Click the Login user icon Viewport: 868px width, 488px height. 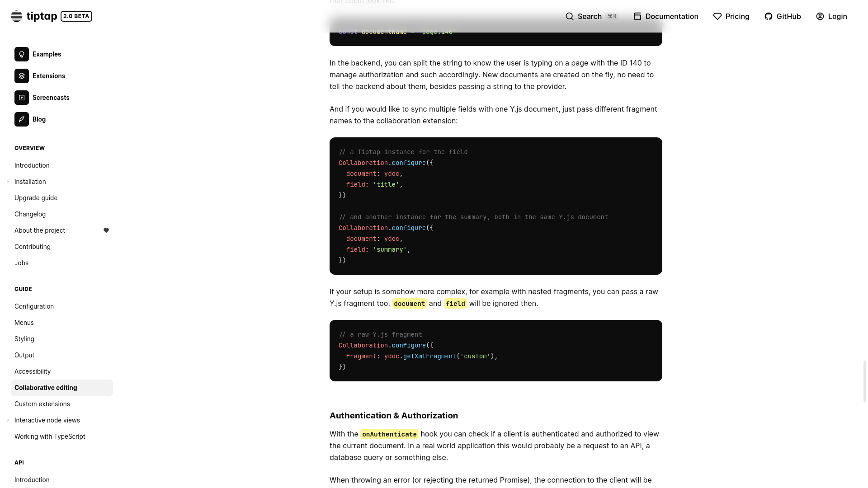pos(820,16)
